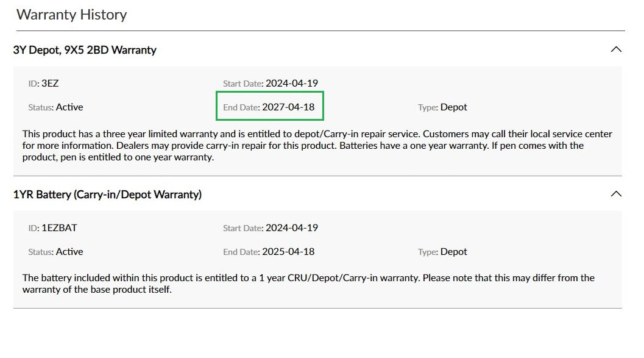The image size is (644, 358).
Task: Click the 3EZ warranty ID value
Action: (50, 83)
